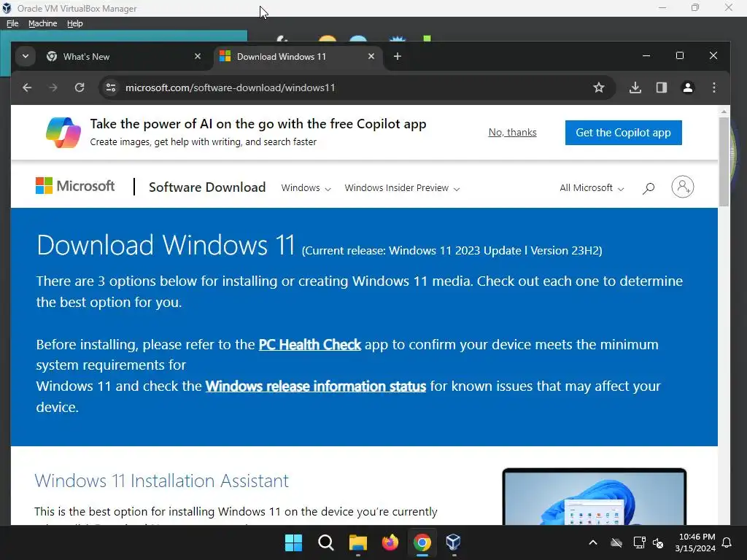
Task: Select the Download Windows 11 tab
Action: (x=298, y=57)
